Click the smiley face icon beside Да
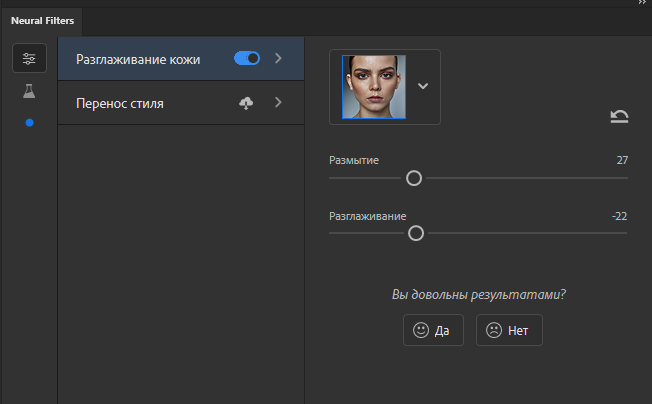The height and width of the screenshot is (404, 652). (421, 330)
